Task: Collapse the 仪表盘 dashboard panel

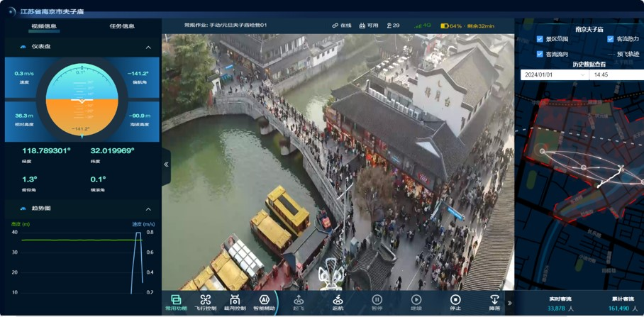Action: coord(148,48)
